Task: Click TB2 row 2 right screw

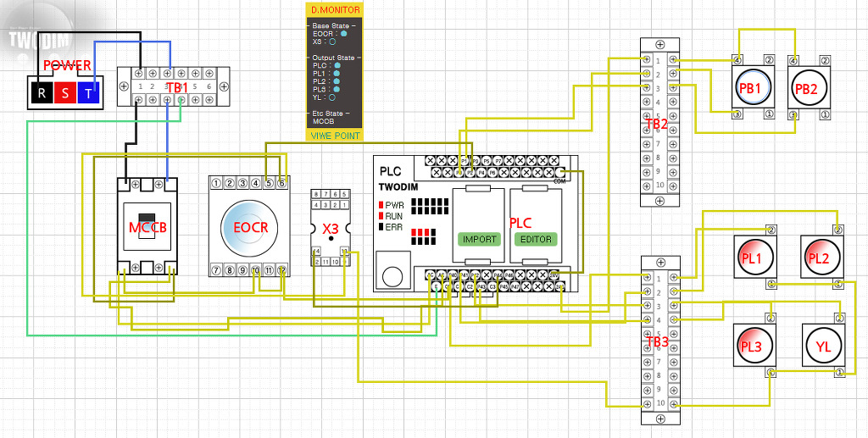Action: click(x=673, y=74)
